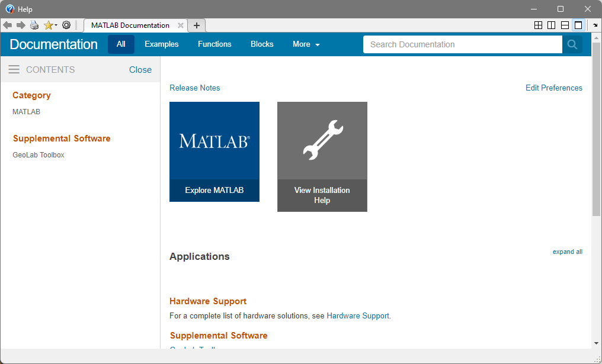Close the Contents sidebar
Image resolution: width=602 pixels, height=364 pixels.
coord(140,69)
